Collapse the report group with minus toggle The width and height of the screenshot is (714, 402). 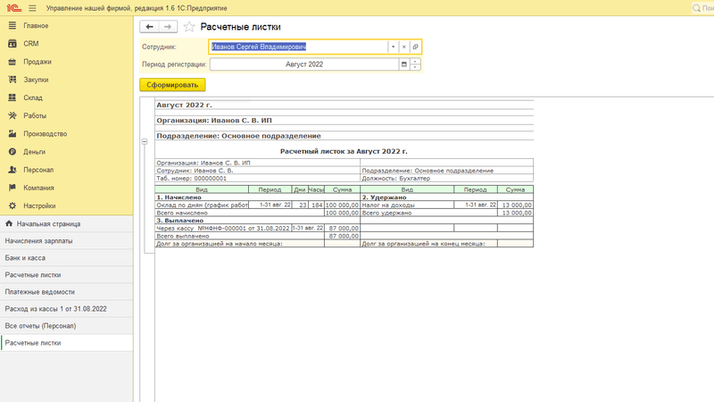tap(145, 142)
